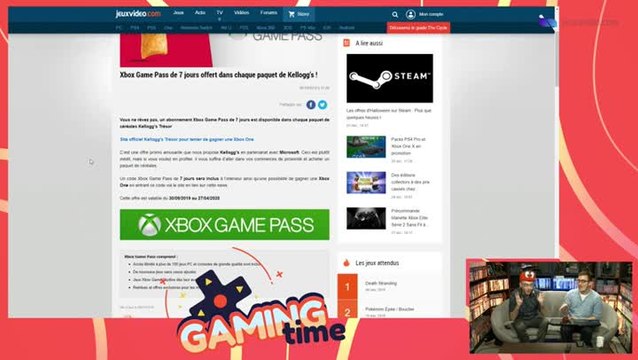Click the Kellogg's article header image
Viewport: 638px width, 360px height.
(225, 50)
